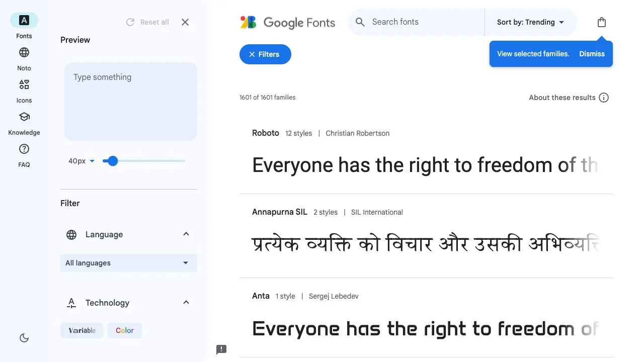This screenshot has width=644, height=362.
Task: Open the Sort by Trending dropdown
Action: click(530, 22)
